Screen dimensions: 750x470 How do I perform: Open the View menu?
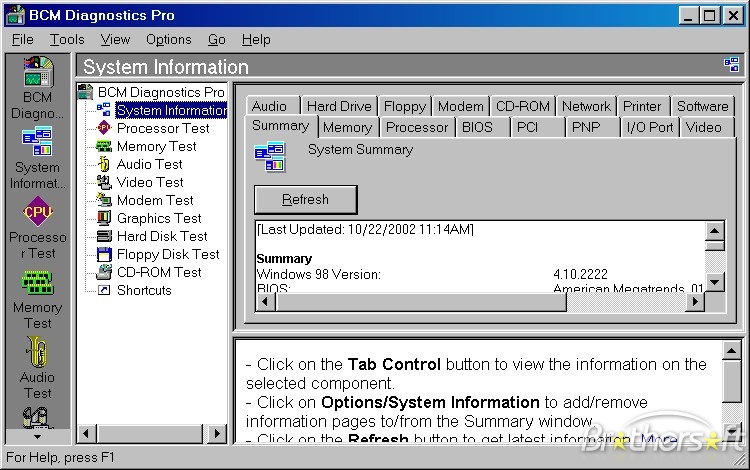tap(115, 39)
